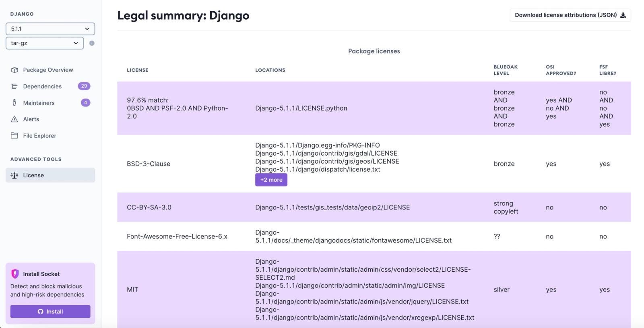Click the LOCATIONS column header
The image size is (644, 328).
tap(270, 70)
